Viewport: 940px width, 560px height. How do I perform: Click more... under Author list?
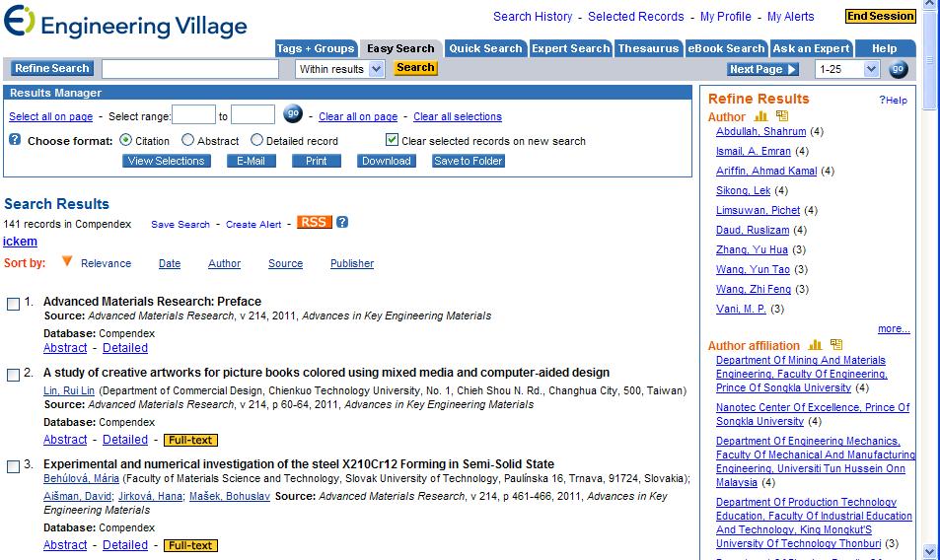[894, 328]
